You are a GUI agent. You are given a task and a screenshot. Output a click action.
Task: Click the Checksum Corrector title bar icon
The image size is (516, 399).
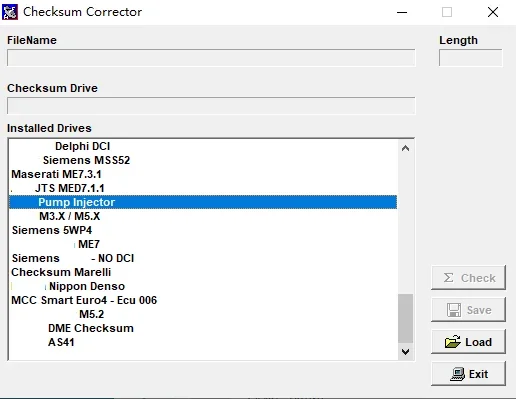click(x=10, y=12)
